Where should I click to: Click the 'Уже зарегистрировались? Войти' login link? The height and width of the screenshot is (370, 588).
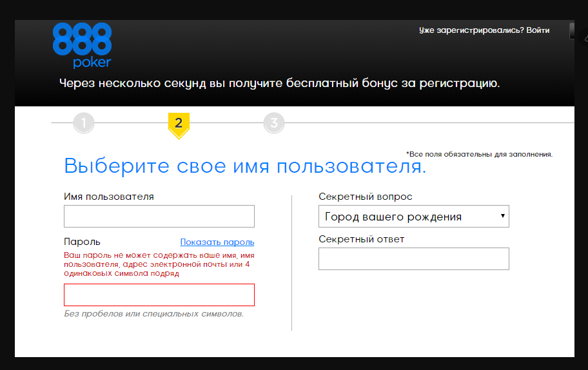click(484, 30)
